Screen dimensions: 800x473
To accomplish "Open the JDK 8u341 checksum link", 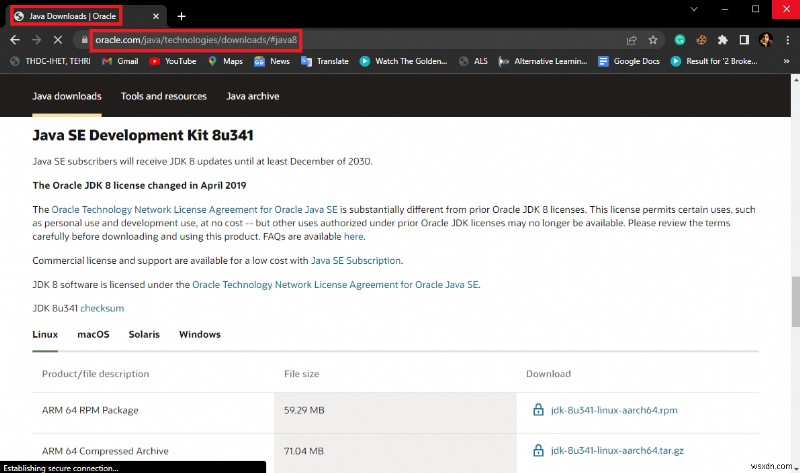I will click(102, 308).
